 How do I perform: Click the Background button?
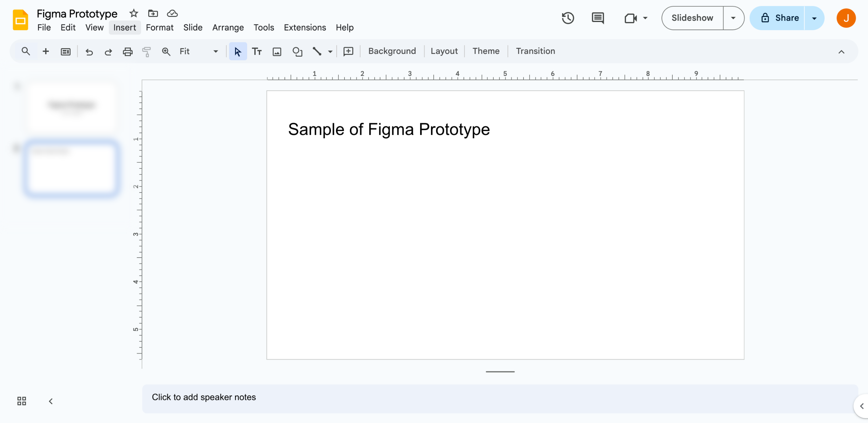392,51
